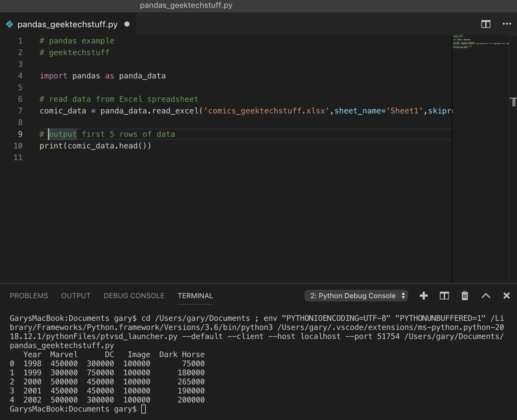Click the unsaved dot on the pandas_geektechstuff.py tab
The width and height of the screenshot is (517, 420).
coord(127,24)
